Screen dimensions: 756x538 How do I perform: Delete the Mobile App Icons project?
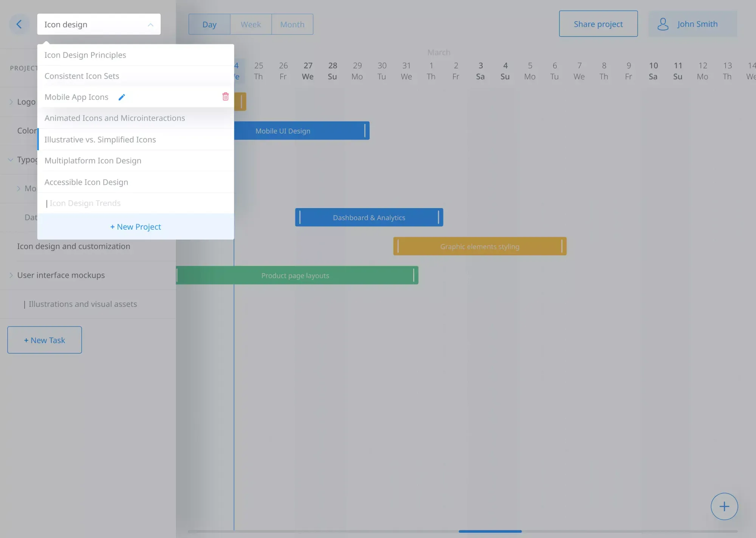click(225, 97)
